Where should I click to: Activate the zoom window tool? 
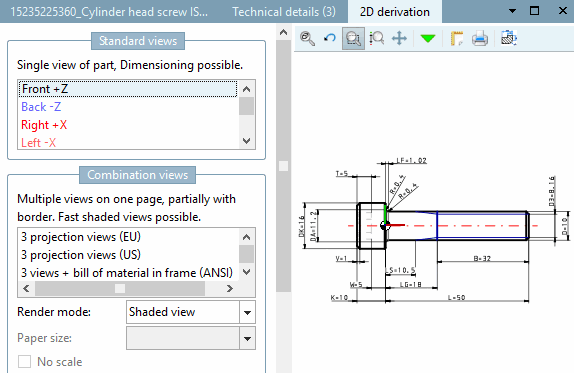[x=353, y=38]
